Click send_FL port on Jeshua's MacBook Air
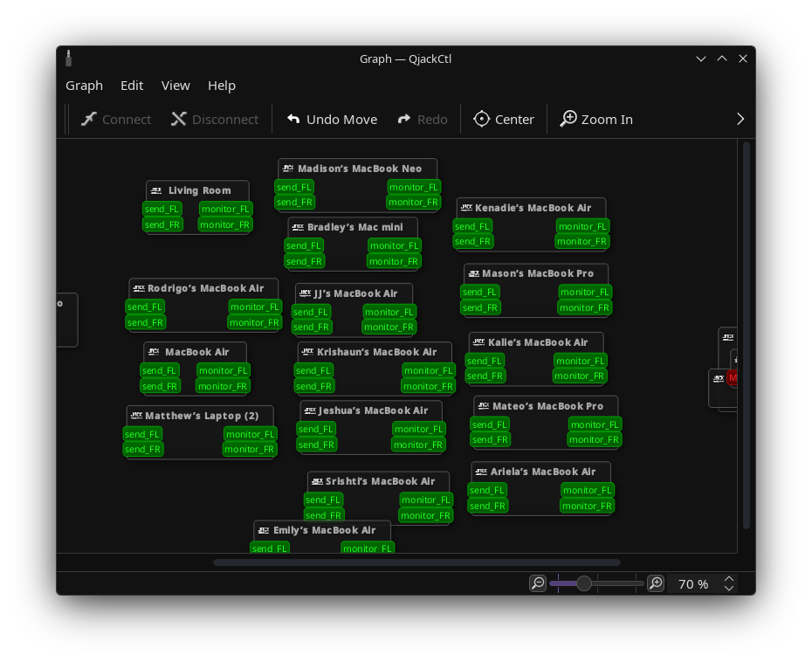812x662 pixels. (316, 430)
